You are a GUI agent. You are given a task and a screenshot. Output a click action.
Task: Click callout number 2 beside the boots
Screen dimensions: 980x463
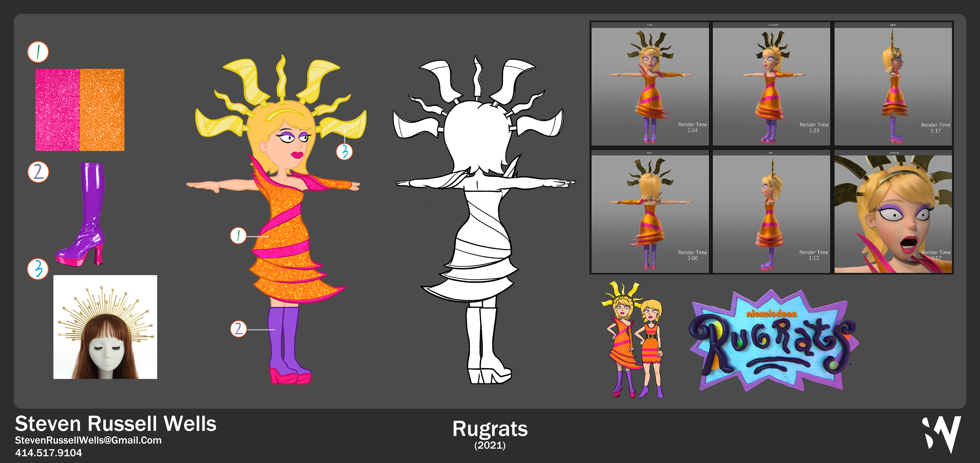[x=239, y=329]
